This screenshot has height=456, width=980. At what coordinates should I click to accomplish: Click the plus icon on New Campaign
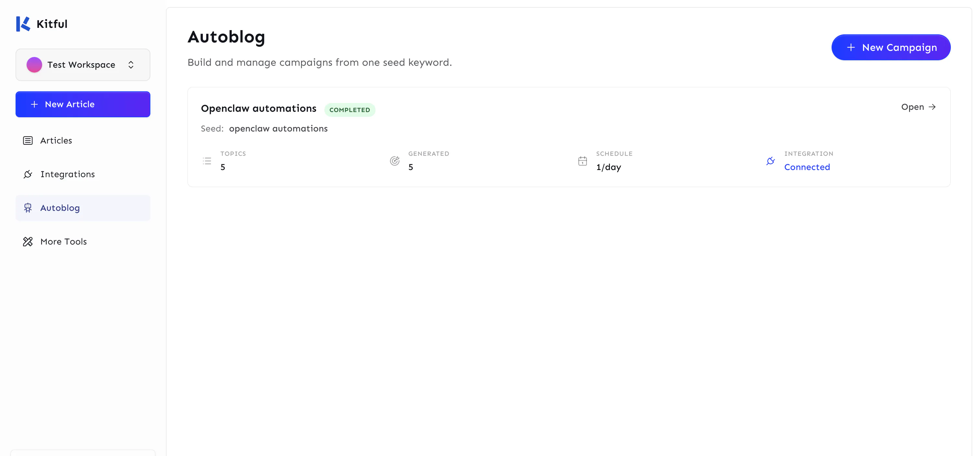pyautogui.click(x=851, y=48)
